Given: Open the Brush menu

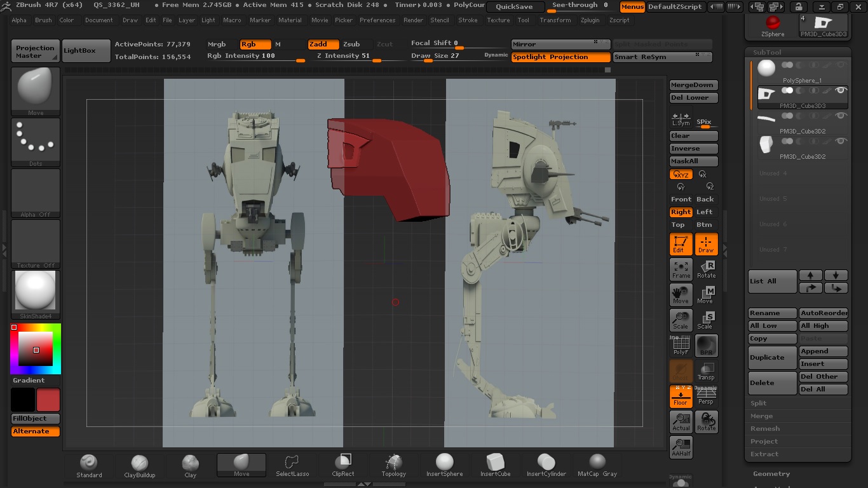Looking at the screenshot, I should click(44, 20).
